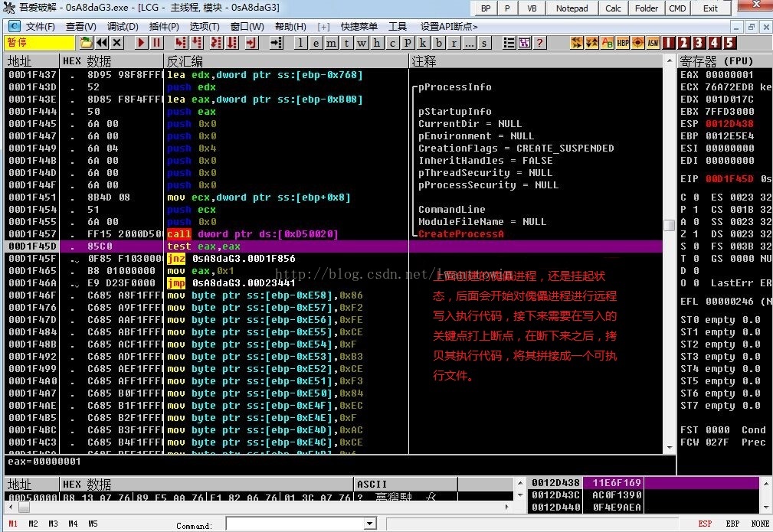The image size is (773, 532).
Task: Open Handles window with the 'h' icon
Action: [377, 43]
